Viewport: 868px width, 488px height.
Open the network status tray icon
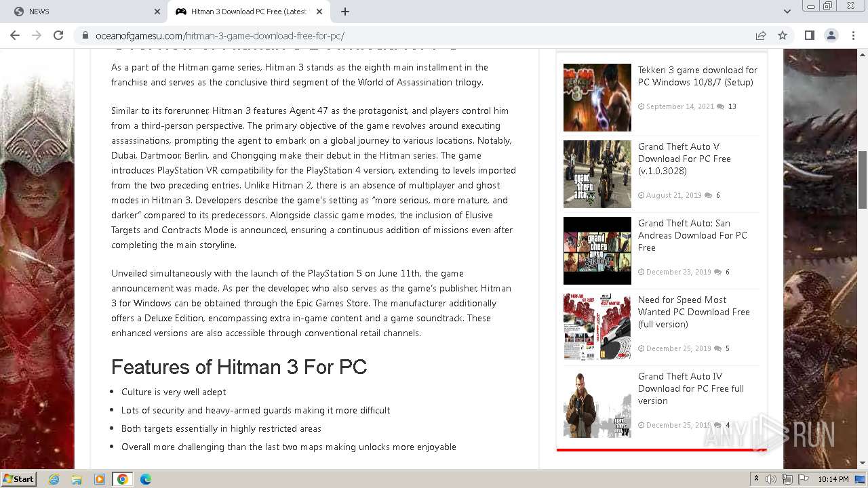point(787,479)
